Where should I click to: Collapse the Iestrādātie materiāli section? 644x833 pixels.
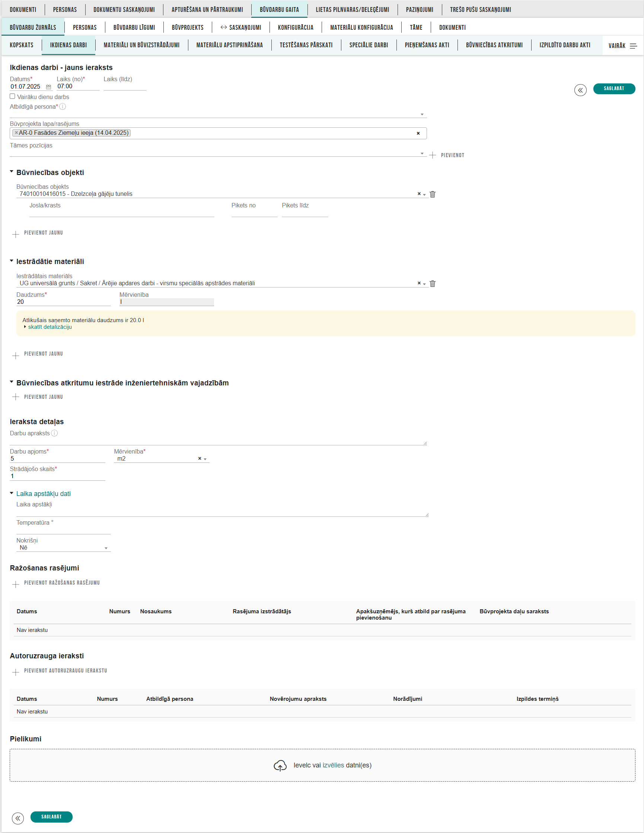pyautogui.click(x=12, y=261)
